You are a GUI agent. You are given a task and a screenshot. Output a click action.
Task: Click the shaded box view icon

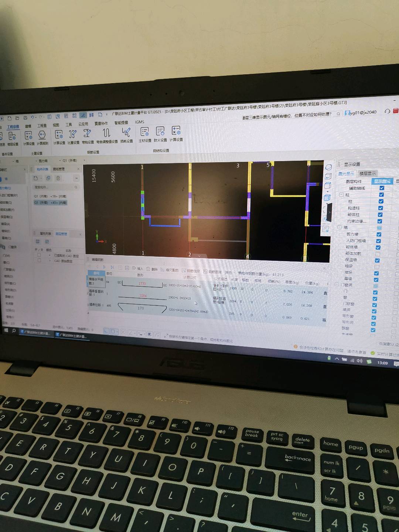327,198
